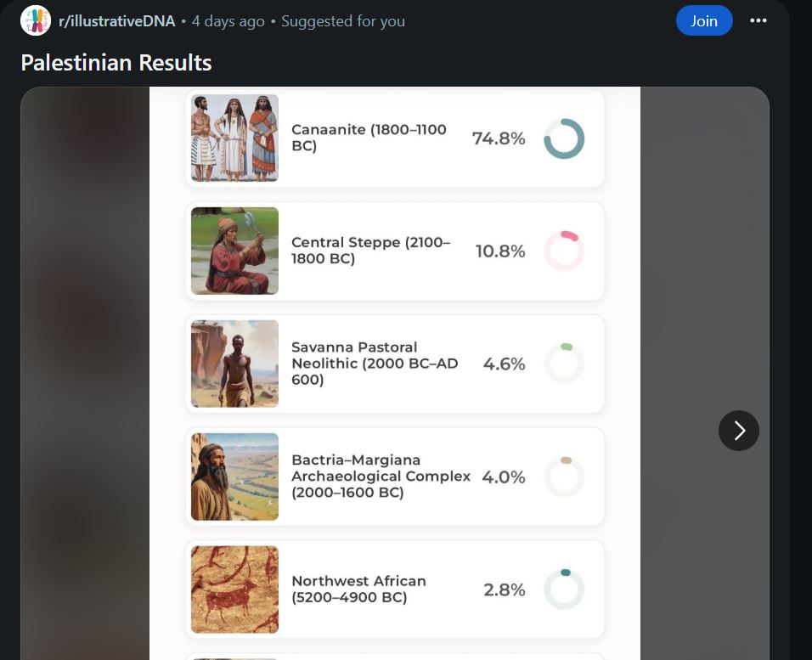This screenshot has height=660, width=812.
Task: Click the Savanna Pastoral Neolithic thumbnail
Action: pos(234,364)
